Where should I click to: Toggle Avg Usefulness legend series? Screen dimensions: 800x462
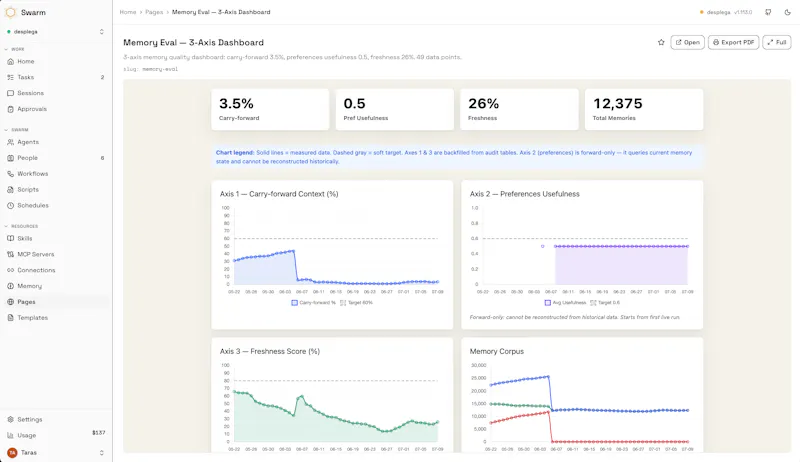[565, 302]
